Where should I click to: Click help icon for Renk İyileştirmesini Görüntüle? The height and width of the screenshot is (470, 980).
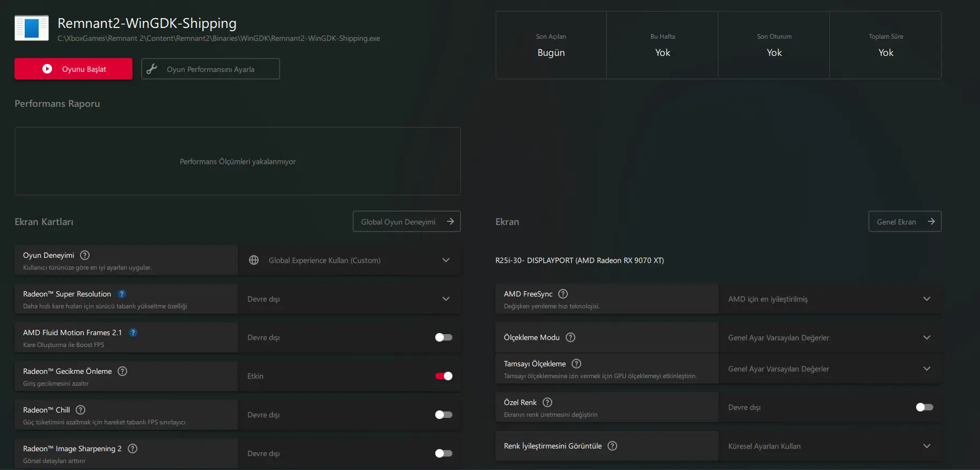[x=612, y=446]
